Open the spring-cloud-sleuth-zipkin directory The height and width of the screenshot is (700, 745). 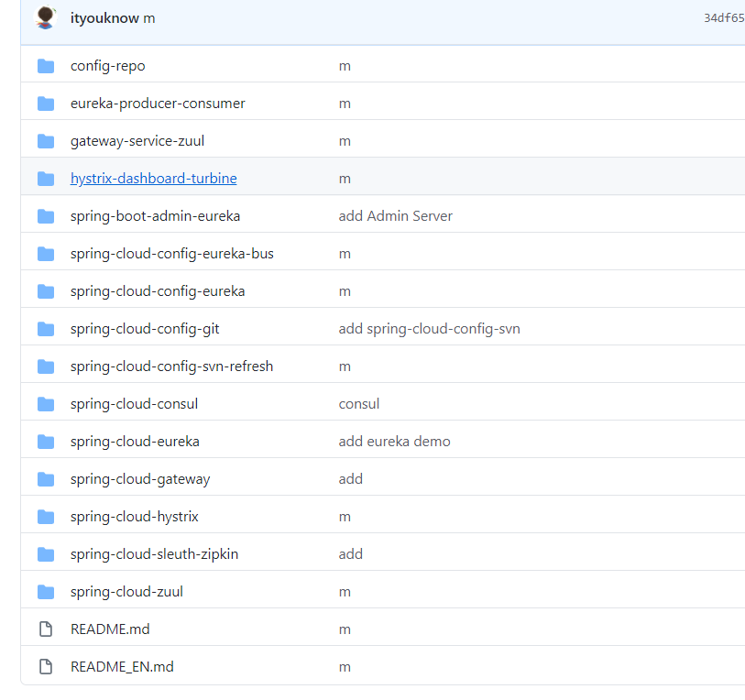(x=155, y=554)
